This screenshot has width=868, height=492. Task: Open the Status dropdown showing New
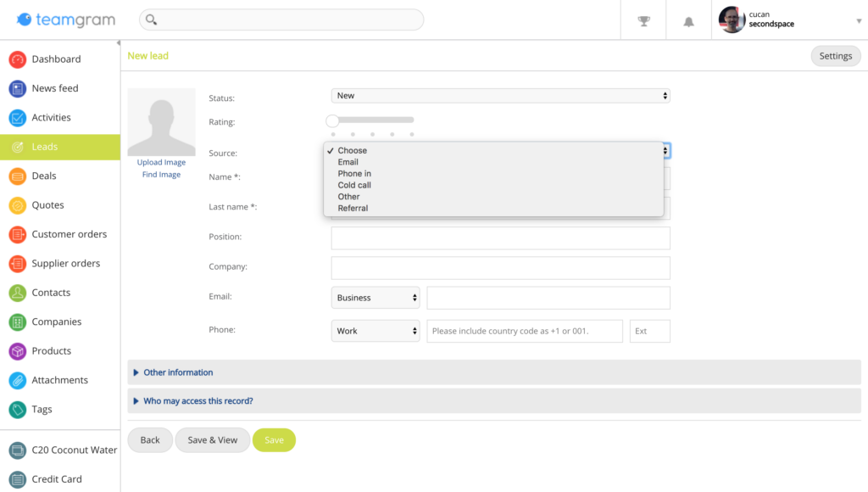click(x=500, y=96)
